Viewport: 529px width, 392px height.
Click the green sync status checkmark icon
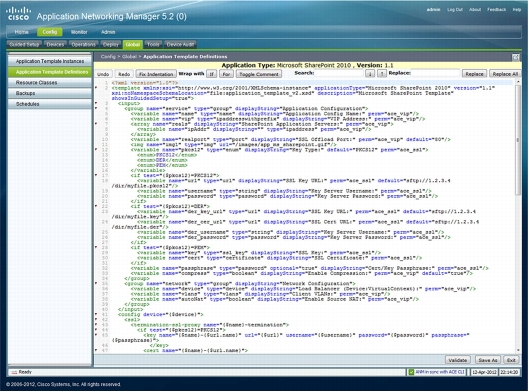click(x=411, y=372)
